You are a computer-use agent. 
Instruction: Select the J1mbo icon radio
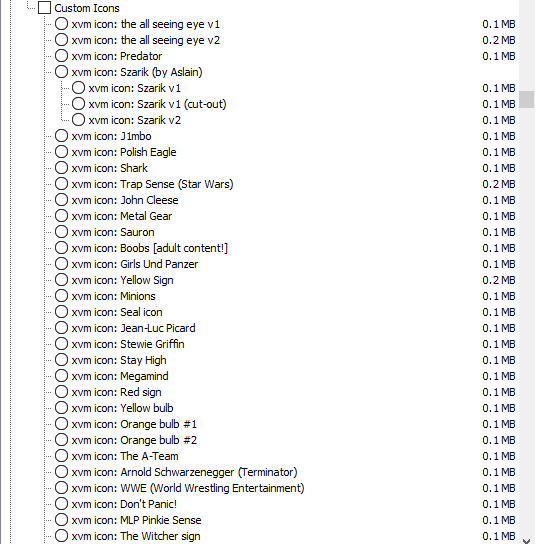(61, 136)
